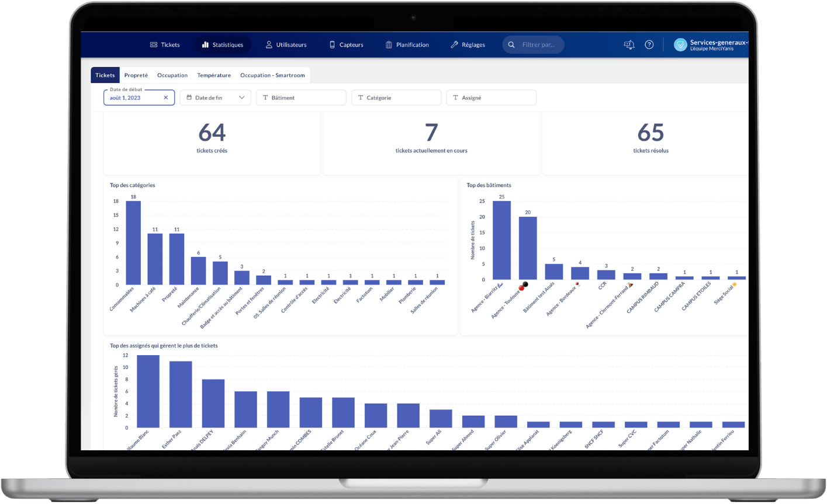The image size is (827, 504).
Task: Open the Utilisateurs section
Action: tap(286, 45)
